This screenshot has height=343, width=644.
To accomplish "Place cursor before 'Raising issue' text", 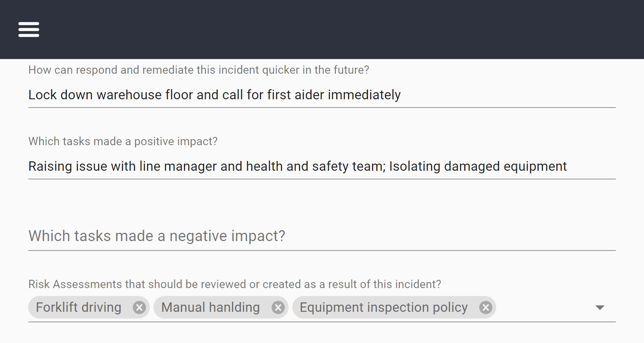I will 29,166.
